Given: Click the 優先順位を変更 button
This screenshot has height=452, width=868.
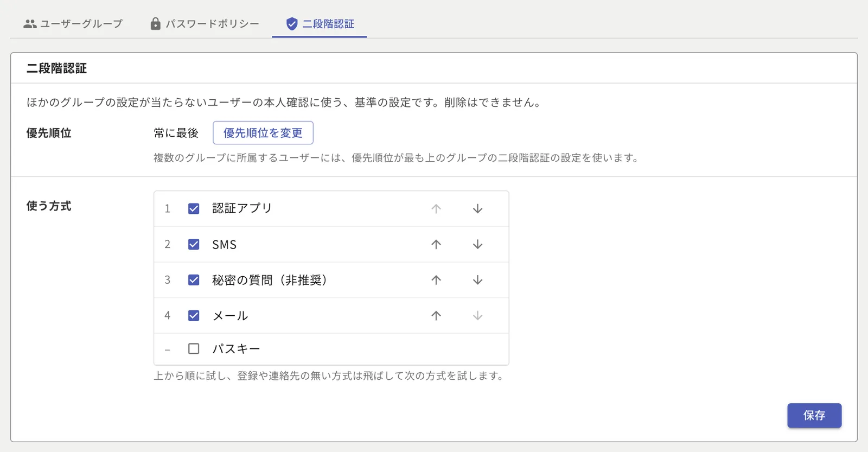Looking at the screenshot, I should click(x=263, y=133).
